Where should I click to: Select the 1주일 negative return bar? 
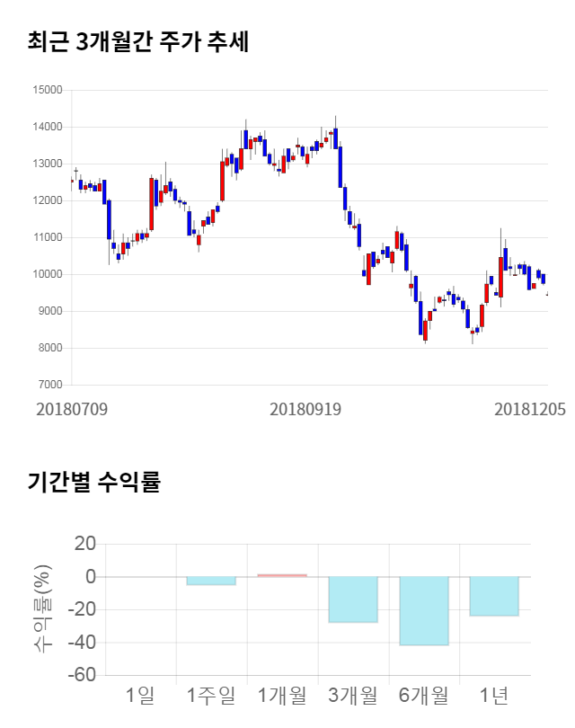211,581
